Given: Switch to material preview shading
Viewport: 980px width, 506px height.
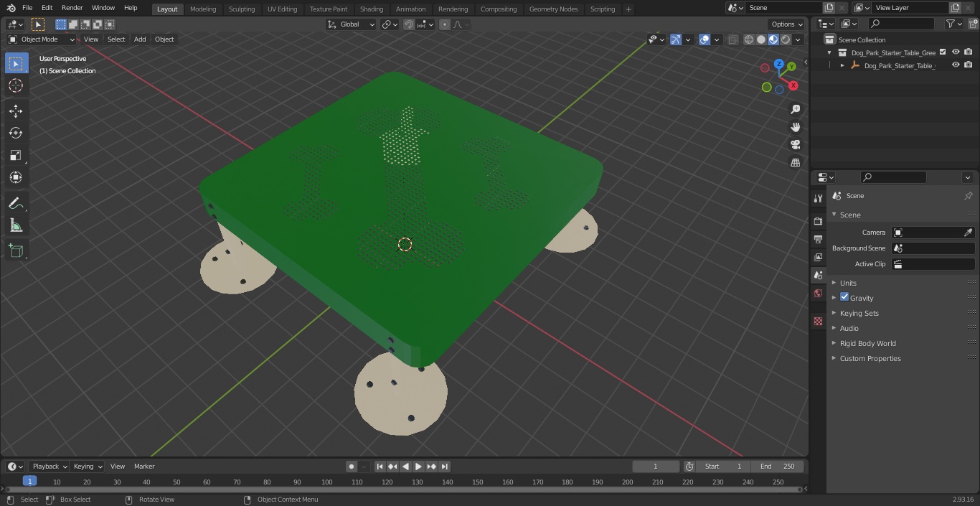Looking at the screenshot, I should (x=773, y=39).
